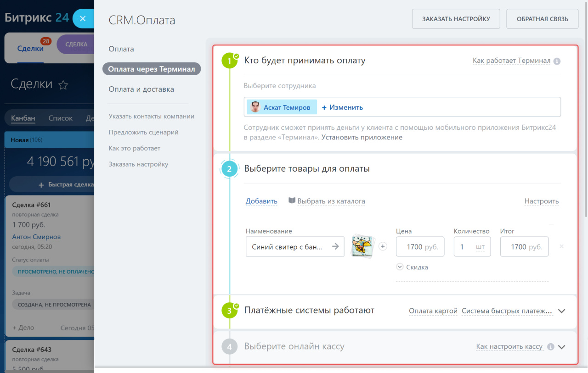The width and height of the screenshot is (588, 373).
Task: Click the step 2 circle marker
Action: [x=229, y=169]
